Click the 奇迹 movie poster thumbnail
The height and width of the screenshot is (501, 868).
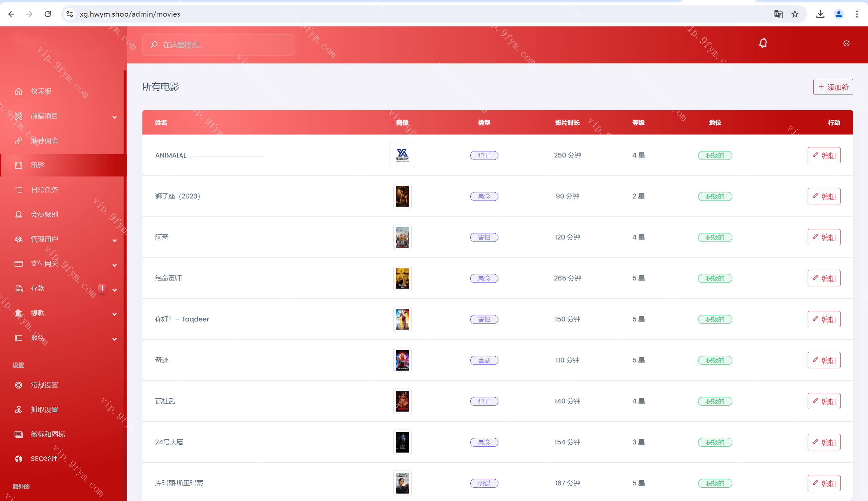pos(402,360)
